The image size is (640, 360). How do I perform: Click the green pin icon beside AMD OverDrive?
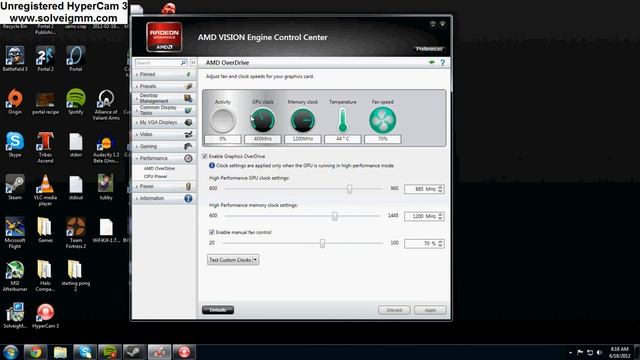tap(432, 62)
